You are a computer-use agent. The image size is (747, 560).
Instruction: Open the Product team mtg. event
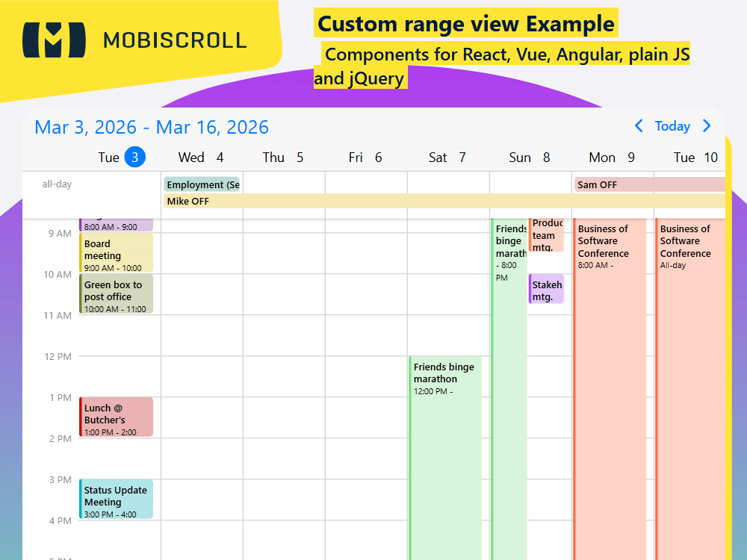546,235
